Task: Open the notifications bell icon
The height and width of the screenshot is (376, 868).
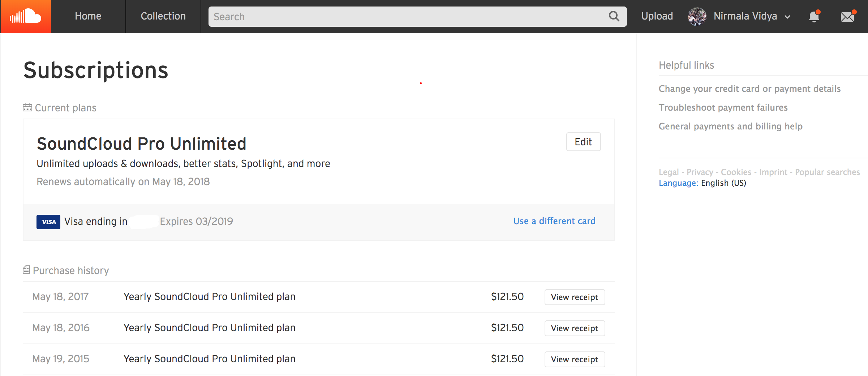Action: 814,17
